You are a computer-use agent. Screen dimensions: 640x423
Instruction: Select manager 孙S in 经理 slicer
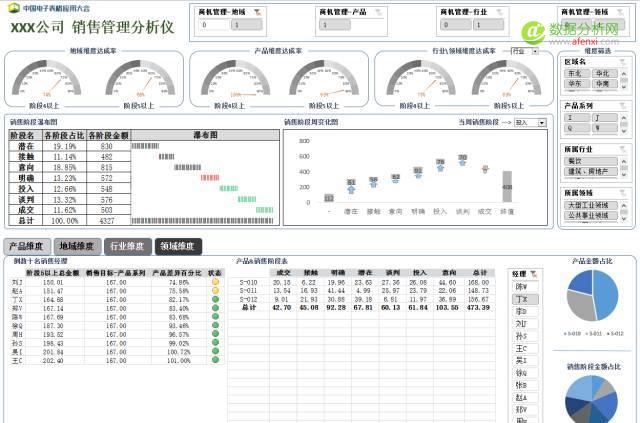pyautogui.click(x=525, y=336)
